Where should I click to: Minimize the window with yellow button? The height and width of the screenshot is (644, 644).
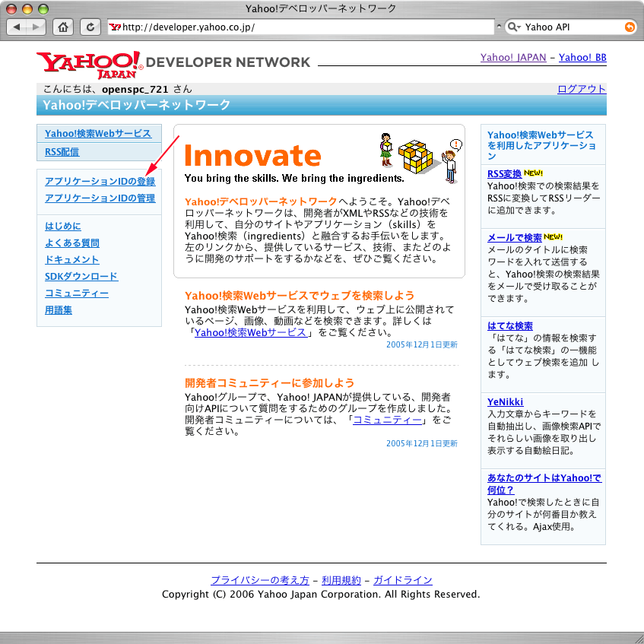point(27,8)
